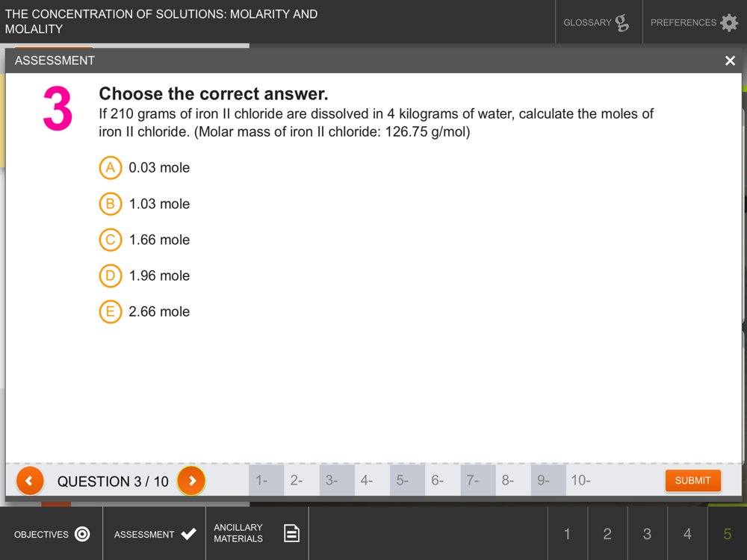Image resolution: width=747 pixels, height=560 pixels.
Task: Go to lesson page 3
Action: tap(648, 534)
